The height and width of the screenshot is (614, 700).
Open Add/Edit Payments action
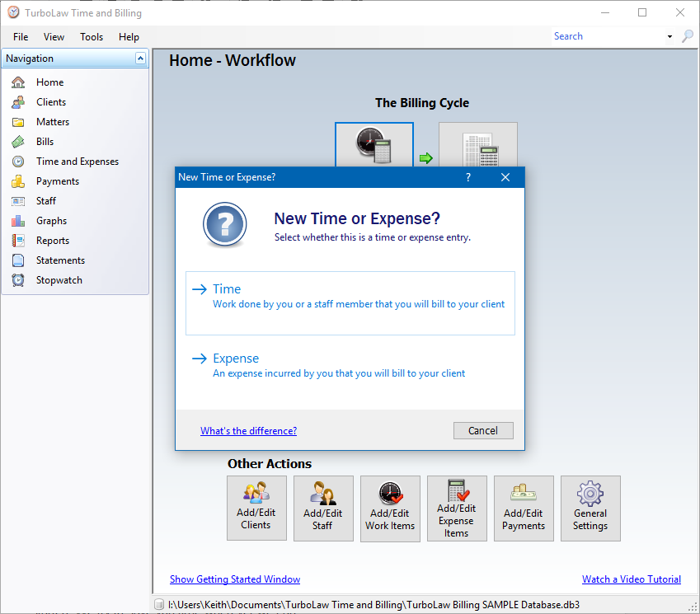point(524,509)
